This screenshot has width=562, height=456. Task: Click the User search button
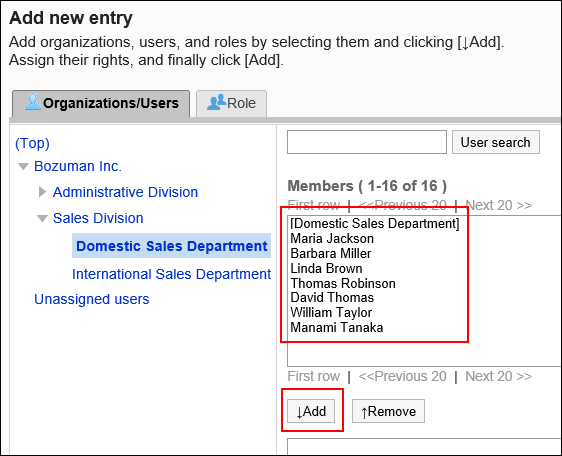point(495,142)
